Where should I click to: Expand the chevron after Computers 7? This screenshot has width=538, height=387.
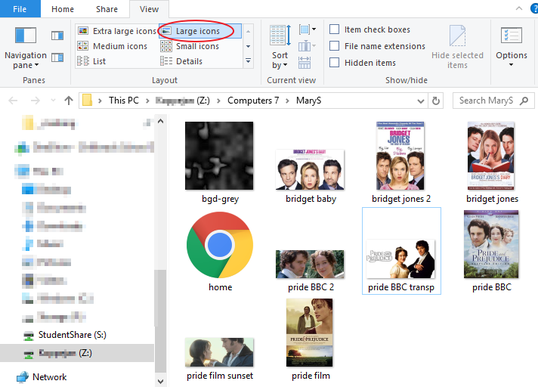point(288,101)
